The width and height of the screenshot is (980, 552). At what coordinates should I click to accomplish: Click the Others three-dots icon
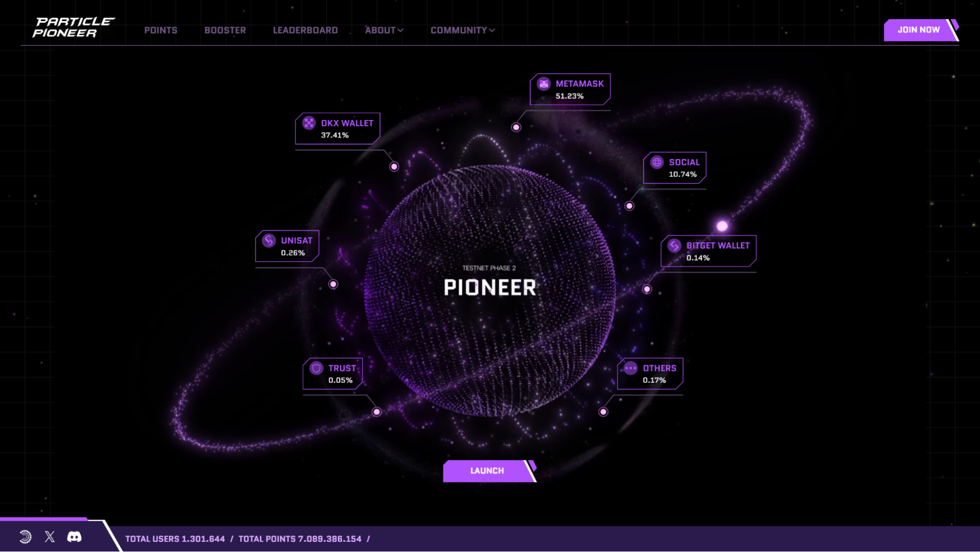tap(630, 368)
